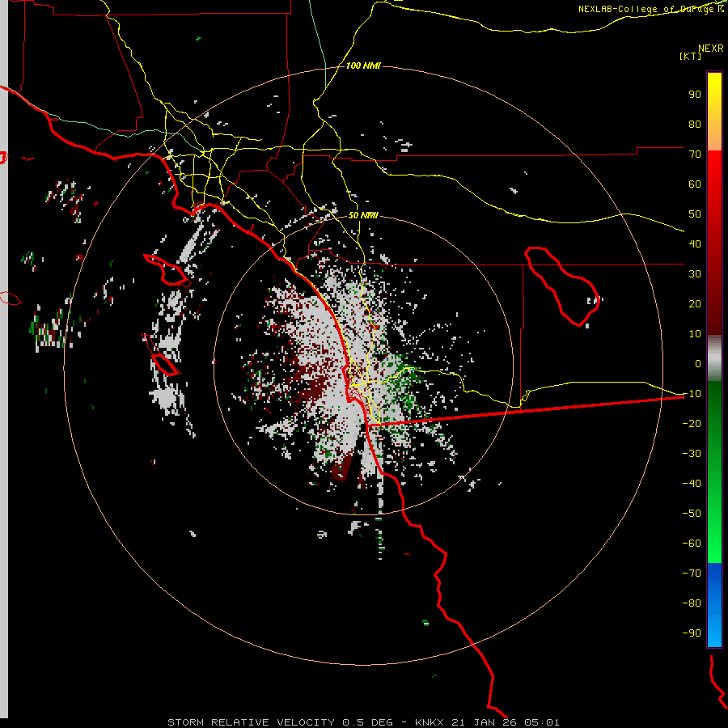Screen dimensions: 728x728
Task: Pick the blue -80 kt band on scale
Action: (714, 603)
